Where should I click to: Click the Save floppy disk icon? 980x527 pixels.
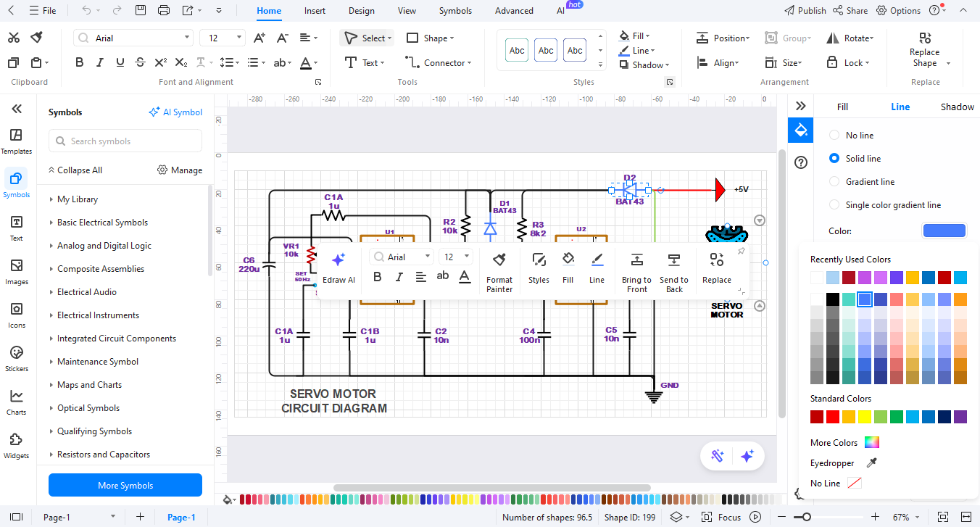point(141,10)
